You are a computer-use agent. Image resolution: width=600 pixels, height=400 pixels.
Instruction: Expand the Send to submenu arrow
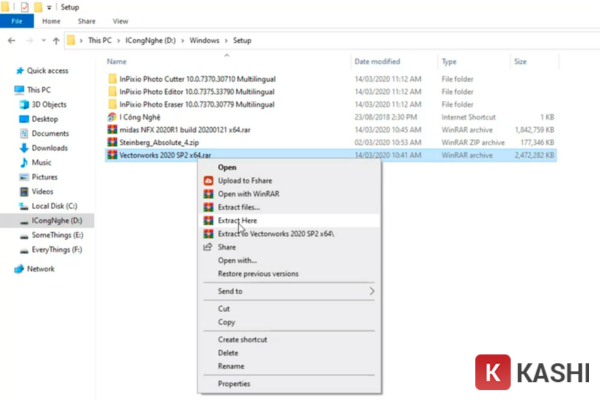[x=372, y=291]
